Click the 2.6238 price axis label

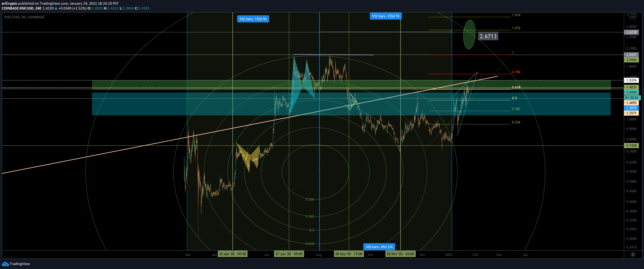click(x=631, y=32)
